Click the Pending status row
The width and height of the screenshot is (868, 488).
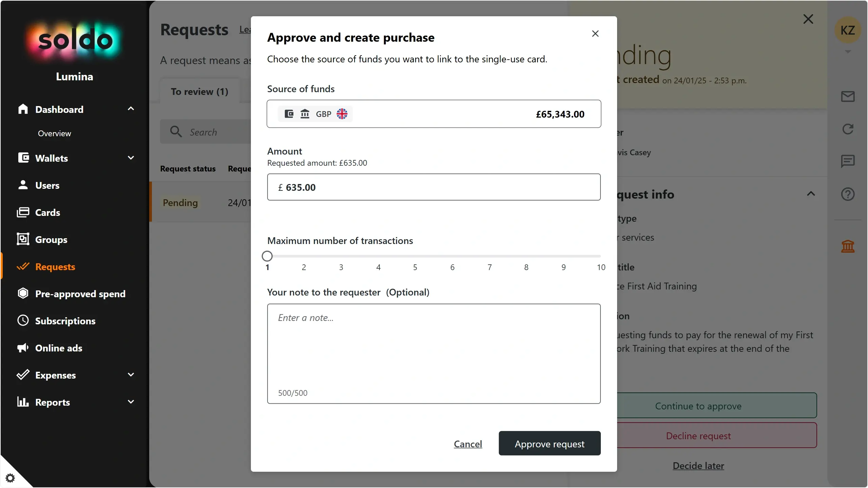(201, 202)
